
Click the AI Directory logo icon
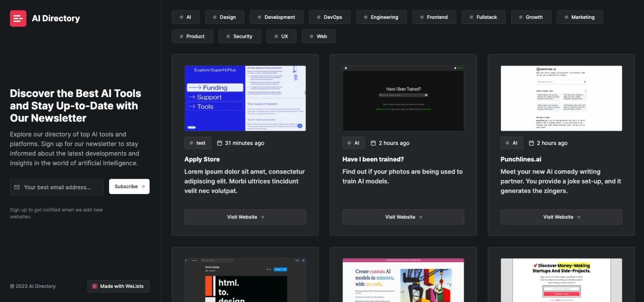[18, 19]
